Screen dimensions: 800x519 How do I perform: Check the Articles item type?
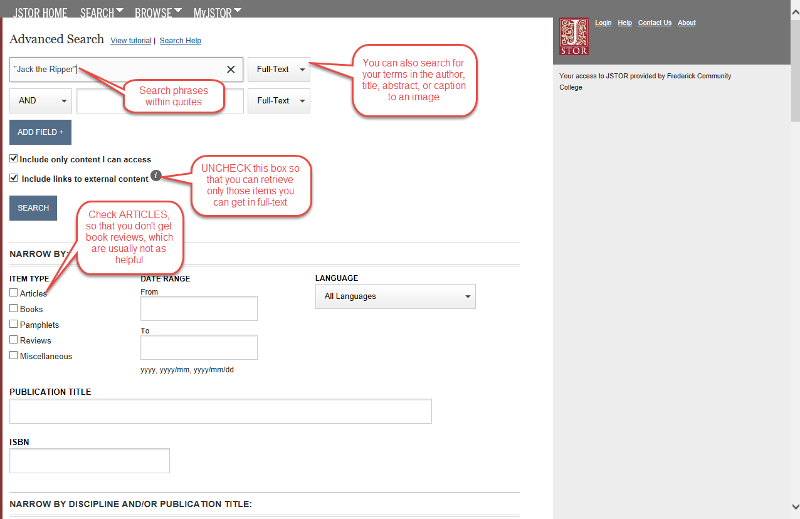coord(14,293)
